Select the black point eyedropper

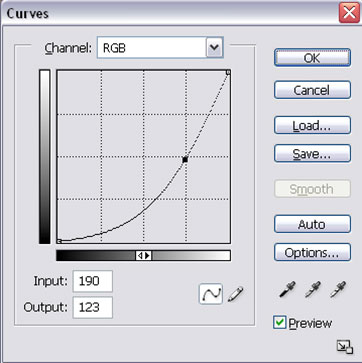tap(287, 289)
